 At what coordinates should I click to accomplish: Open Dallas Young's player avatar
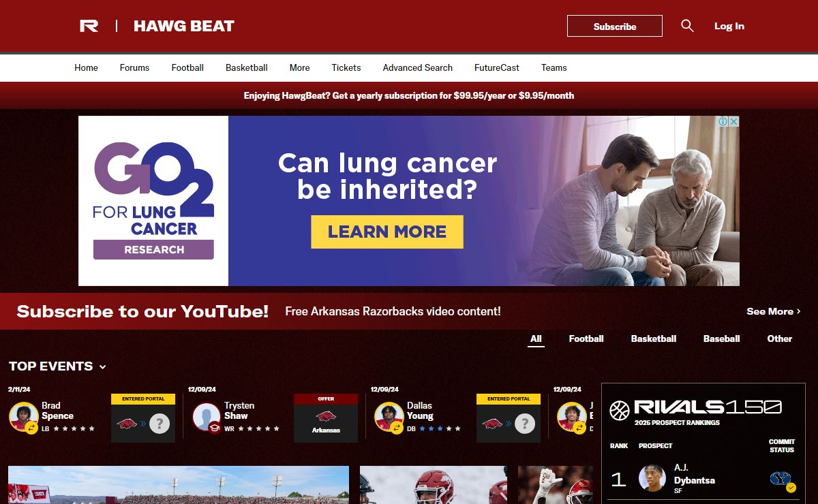pos(389,416)
